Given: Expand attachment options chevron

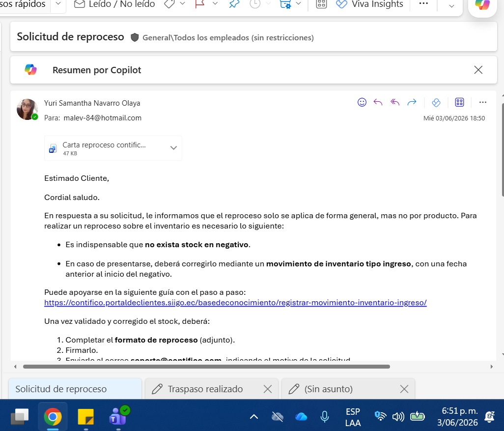Looking at the screenshot, I should (x=173, y=148).
